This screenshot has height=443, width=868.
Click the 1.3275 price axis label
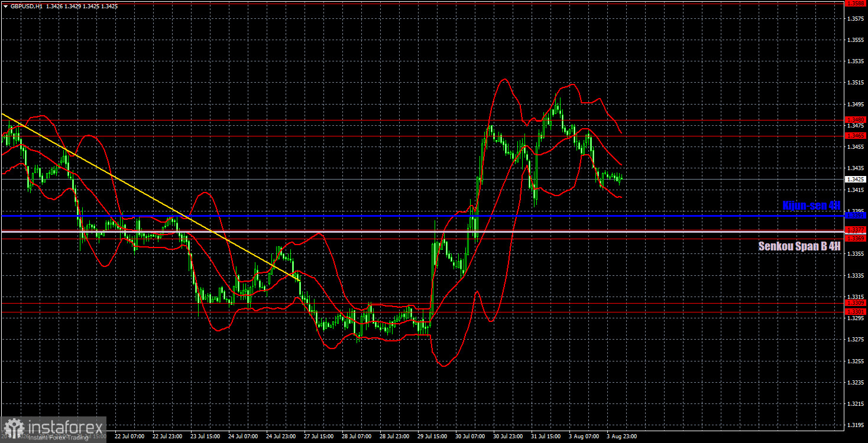click(x=856, y=340)
